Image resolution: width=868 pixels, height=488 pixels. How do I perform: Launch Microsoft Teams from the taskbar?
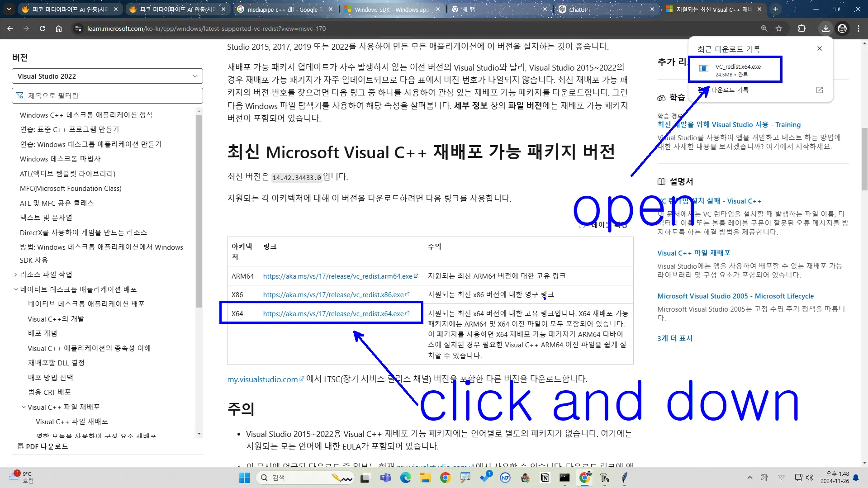tap(385, 478)
